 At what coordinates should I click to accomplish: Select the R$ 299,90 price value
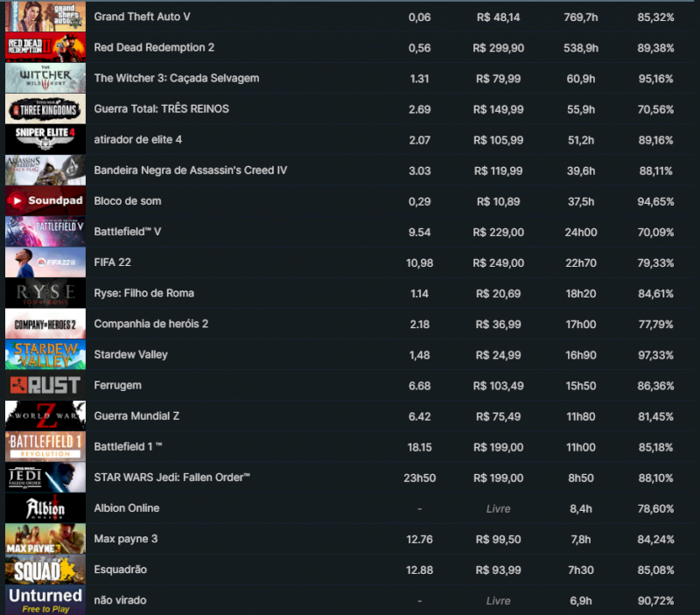click(498, 48)
